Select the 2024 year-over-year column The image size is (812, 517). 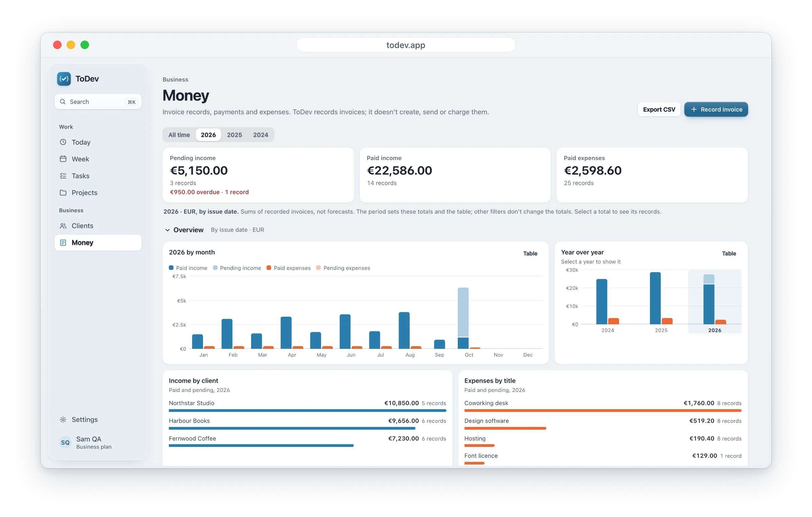pos(608,301)
